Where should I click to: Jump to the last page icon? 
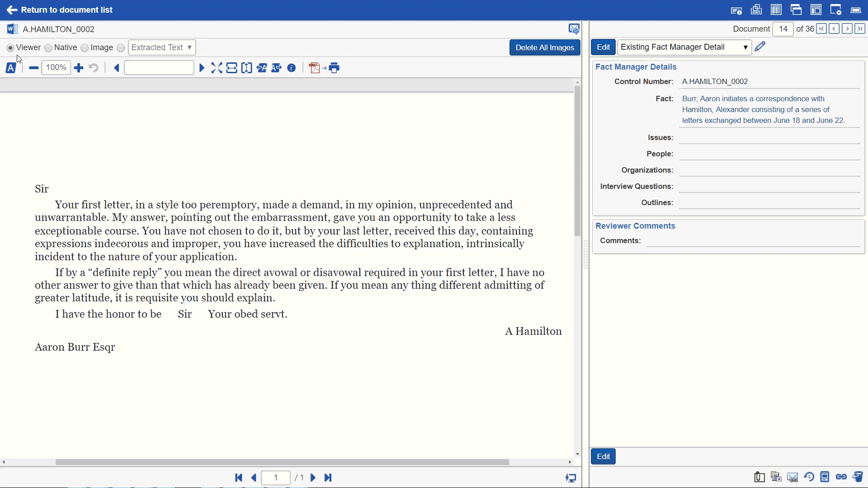click(x=328, y=478)
